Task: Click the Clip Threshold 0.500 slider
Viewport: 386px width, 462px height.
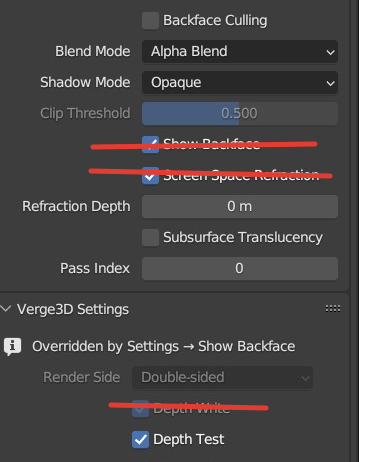Action: (x=240, y=114)
